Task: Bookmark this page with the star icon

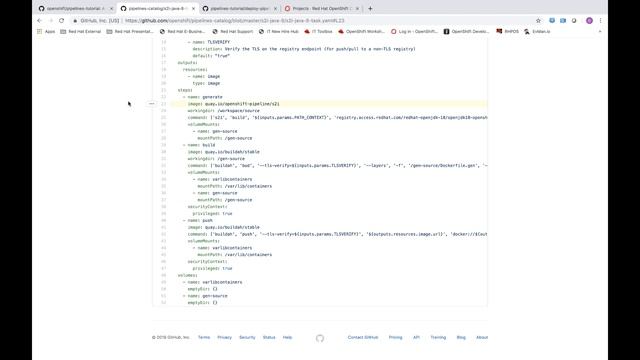Action: 538,20
